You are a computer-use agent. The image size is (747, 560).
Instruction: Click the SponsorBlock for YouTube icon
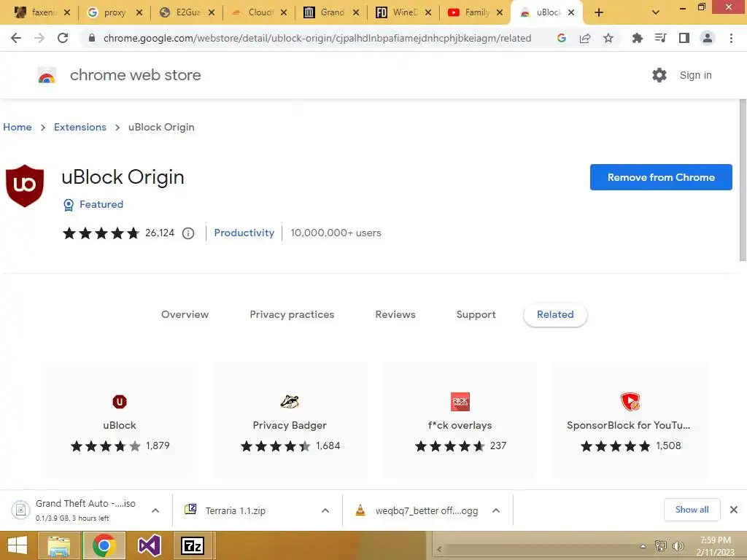tap(630, 402)
